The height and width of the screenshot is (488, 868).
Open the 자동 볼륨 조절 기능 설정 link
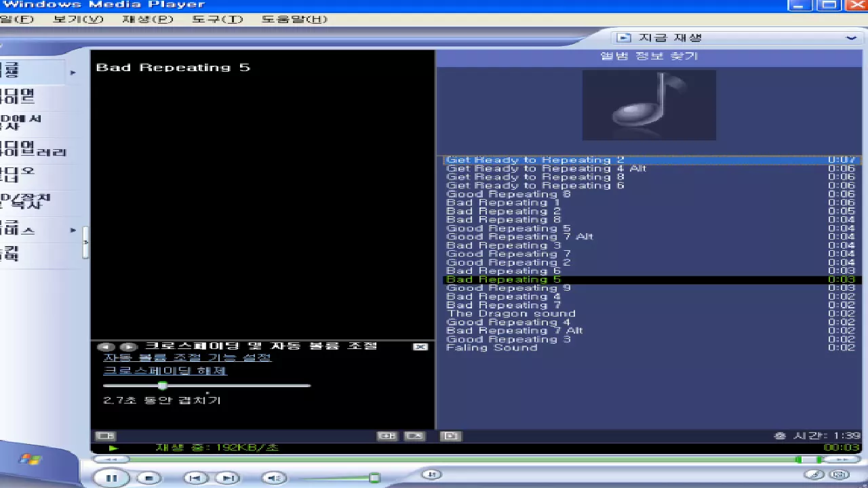(x=187, y=357)
